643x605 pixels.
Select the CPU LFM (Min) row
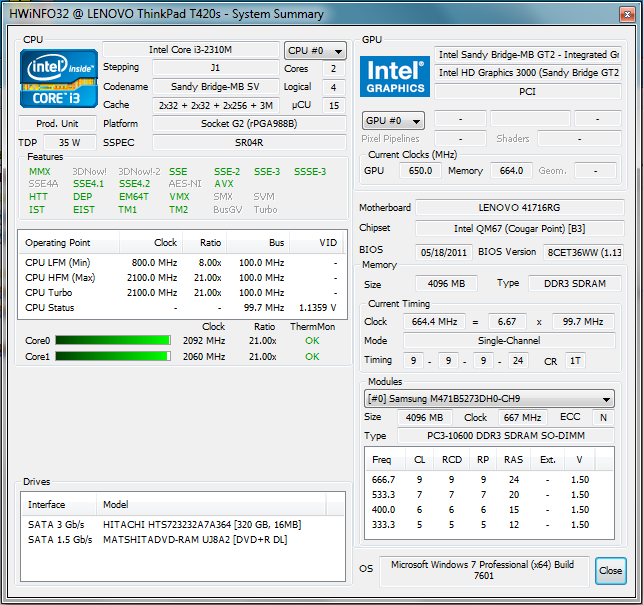182,263
